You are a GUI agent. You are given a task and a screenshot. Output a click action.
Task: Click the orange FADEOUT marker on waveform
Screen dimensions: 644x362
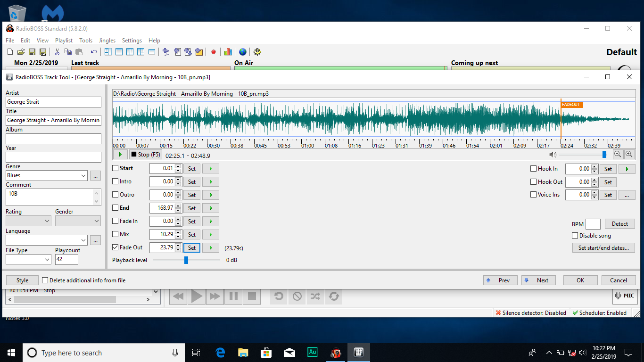click(x=571, y=105)
